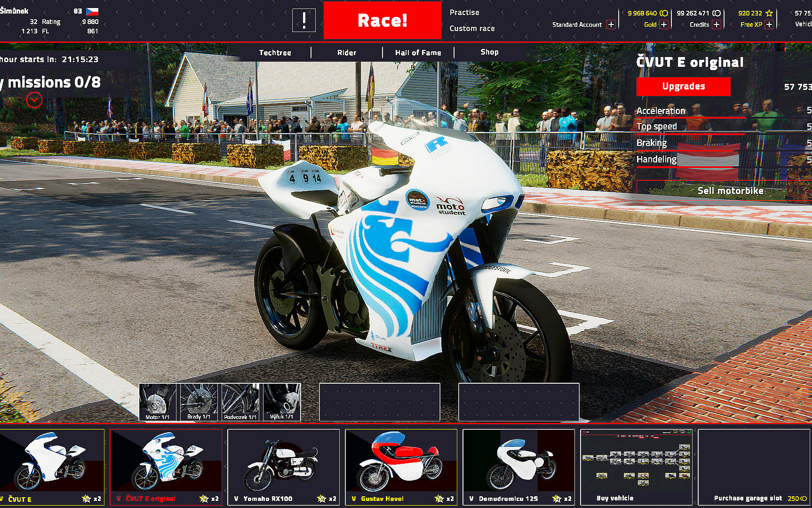The width and height of the screenshot is (812, 508).
Task: Open the Shop tab
Action: pos(489,52)
